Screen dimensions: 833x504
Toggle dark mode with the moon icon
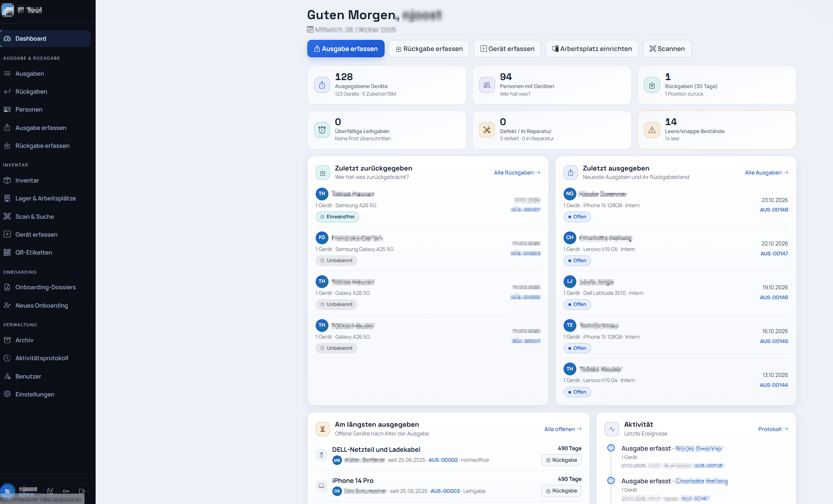50,491
